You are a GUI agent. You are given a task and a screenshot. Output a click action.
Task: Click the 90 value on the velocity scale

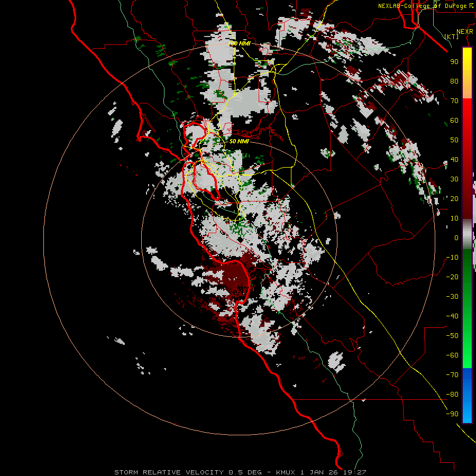[x=454, y=62]
